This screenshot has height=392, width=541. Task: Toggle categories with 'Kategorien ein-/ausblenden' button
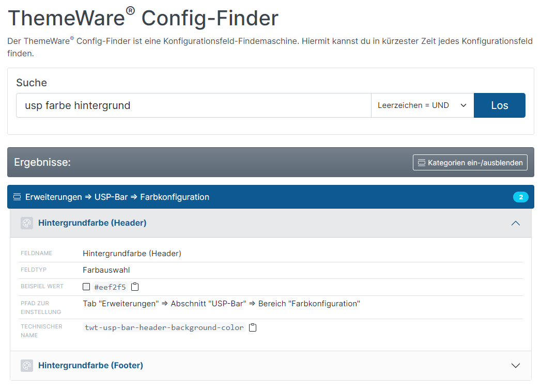coord(470,162)
